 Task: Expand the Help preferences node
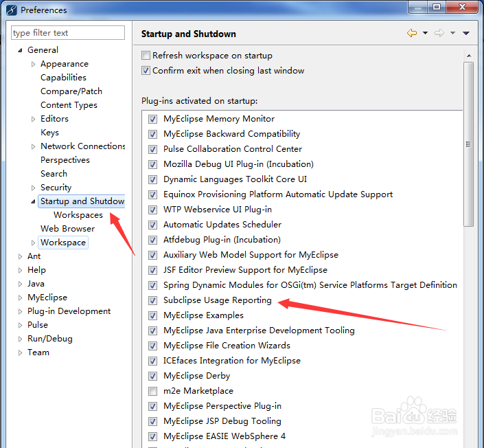[x=20, y=270]
